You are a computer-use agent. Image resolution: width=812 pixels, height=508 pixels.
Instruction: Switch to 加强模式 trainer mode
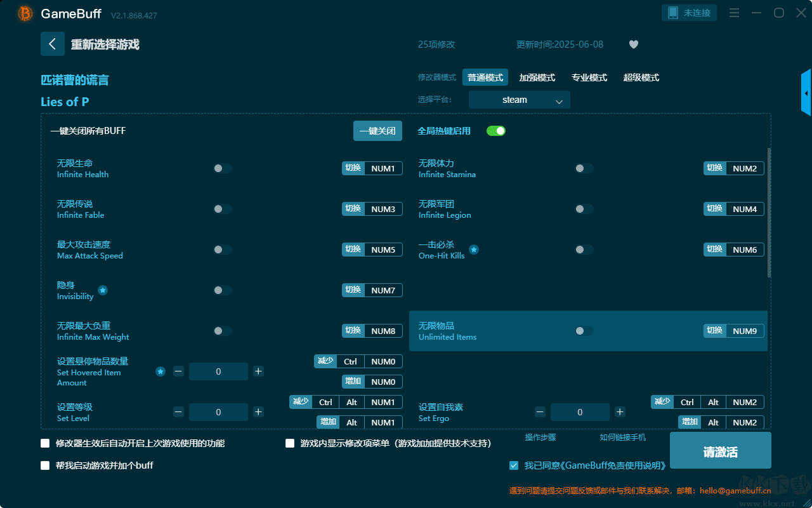coord(537,77)
